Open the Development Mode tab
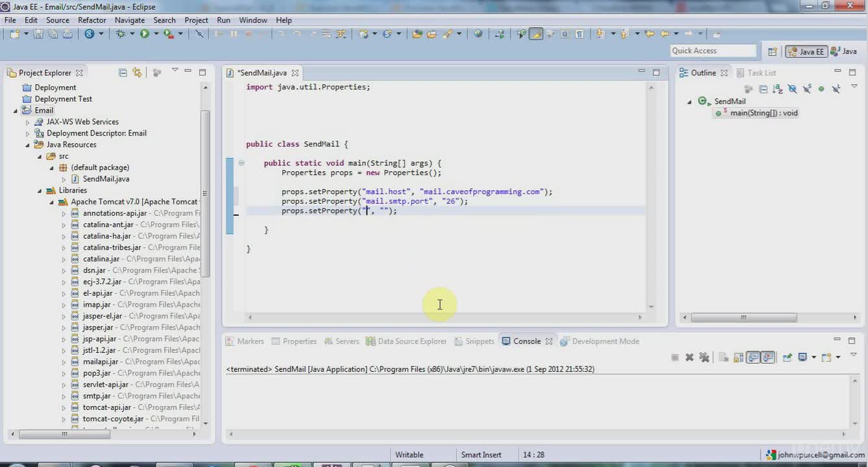The width and height of the screenshot is (868, 467). (599, 341)
